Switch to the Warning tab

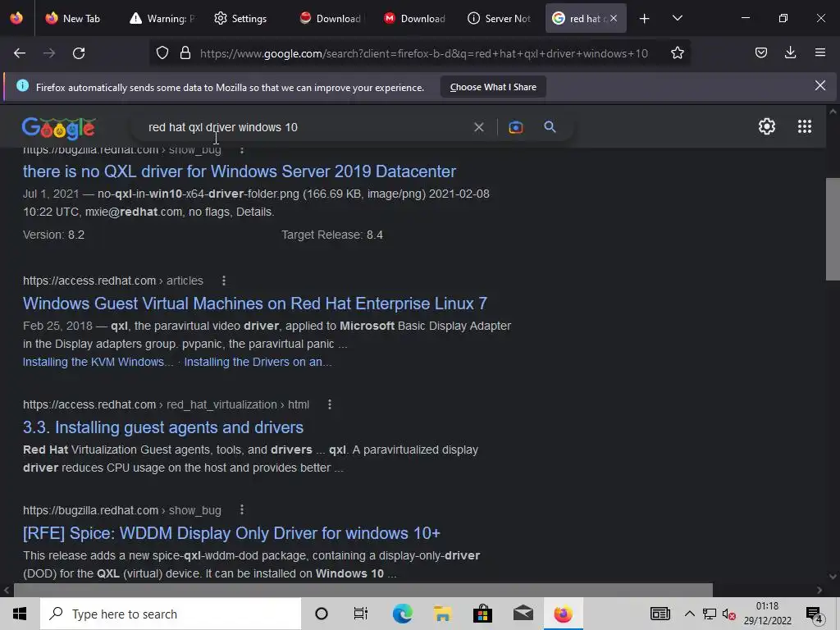click(162, 19)
